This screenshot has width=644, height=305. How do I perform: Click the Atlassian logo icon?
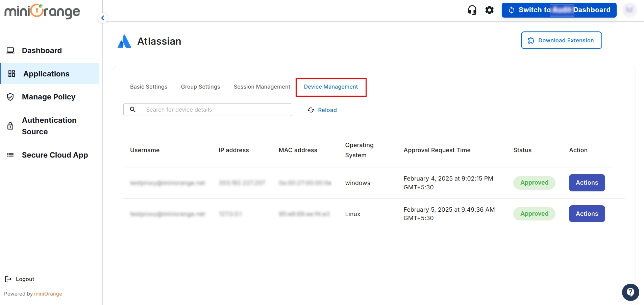coord(124,41)
